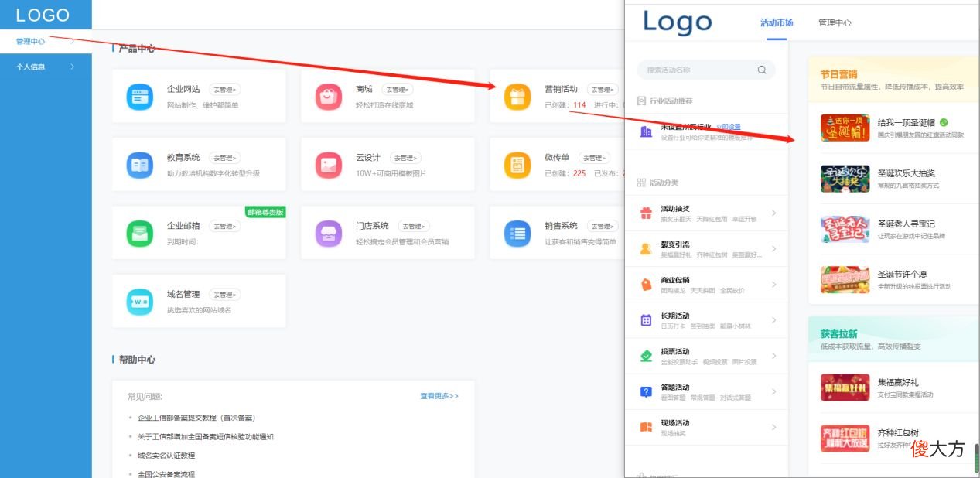Click the 裂变引流 person icon

click(x=646, y=249)
